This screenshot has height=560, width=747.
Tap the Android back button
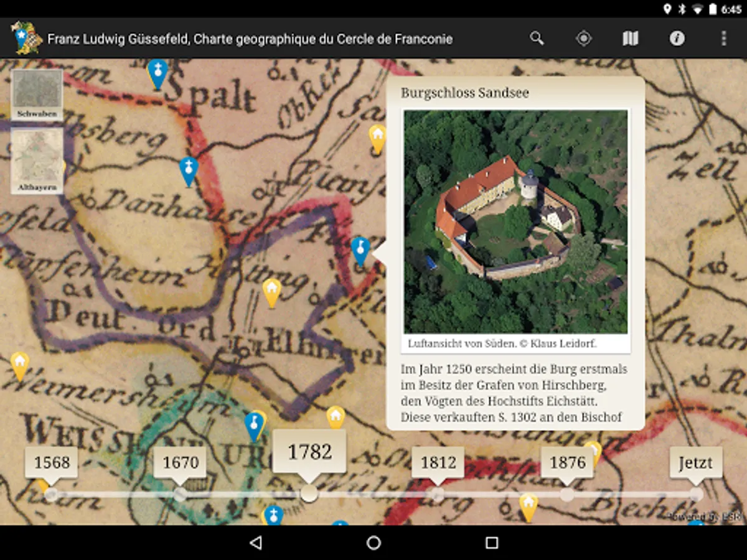[255, 543]
